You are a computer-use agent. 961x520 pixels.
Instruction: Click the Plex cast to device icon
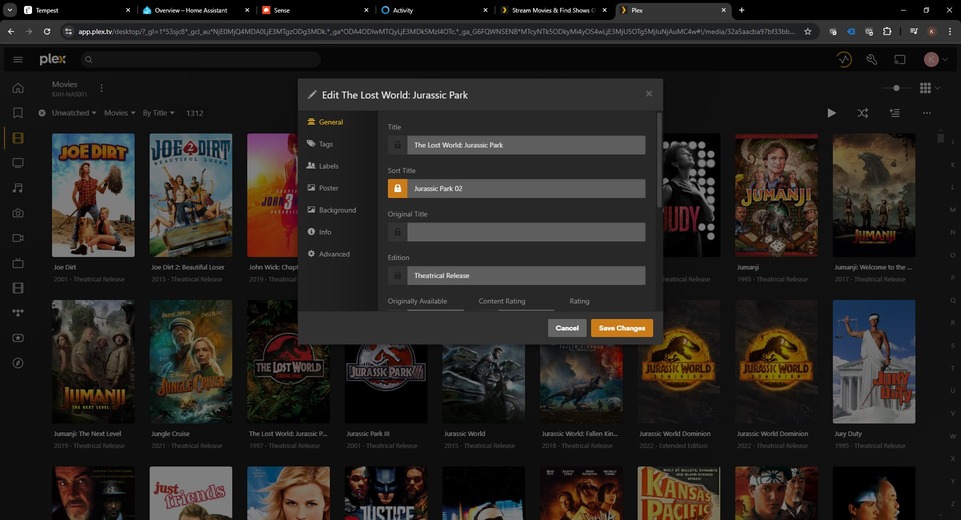[900, 59]
